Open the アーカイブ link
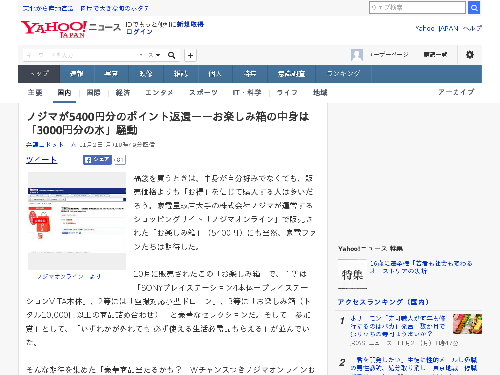The height and width of the screenshot is (375, 500). coord(456,92)
